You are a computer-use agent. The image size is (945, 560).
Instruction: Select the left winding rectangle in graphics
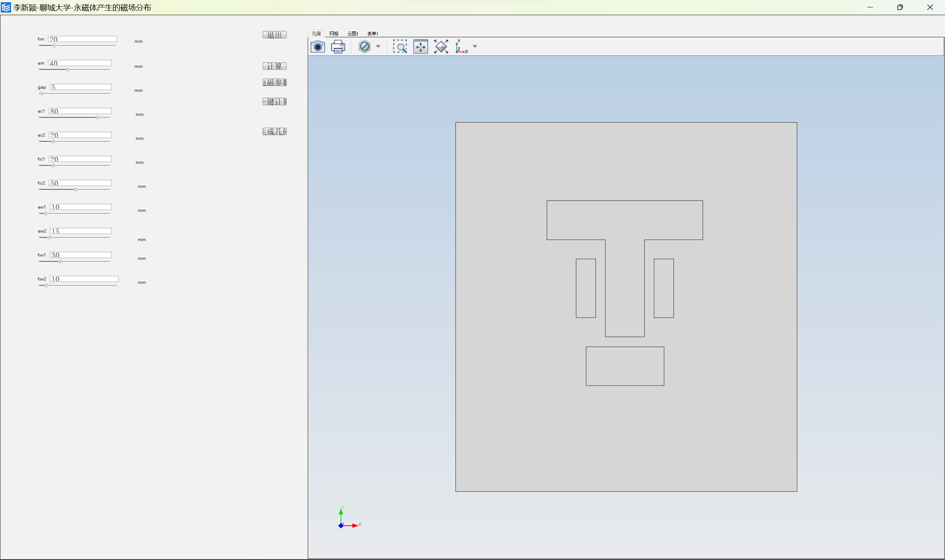[586, 288]
